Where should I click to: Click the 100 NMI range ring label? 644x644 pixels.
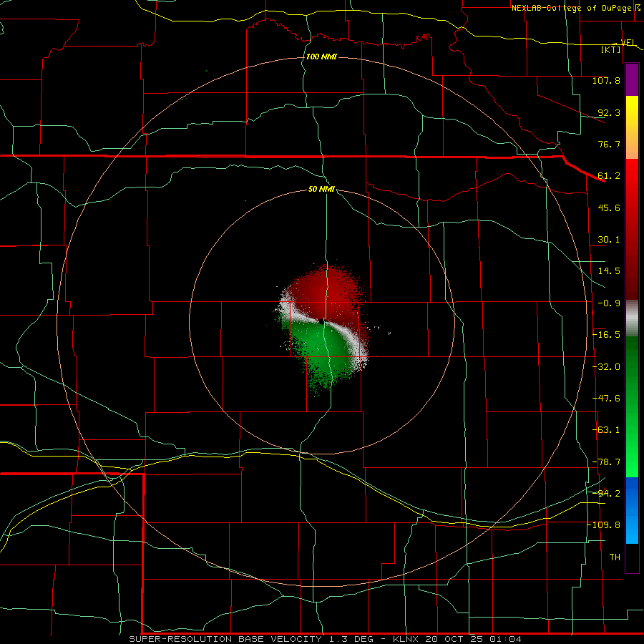321,57
